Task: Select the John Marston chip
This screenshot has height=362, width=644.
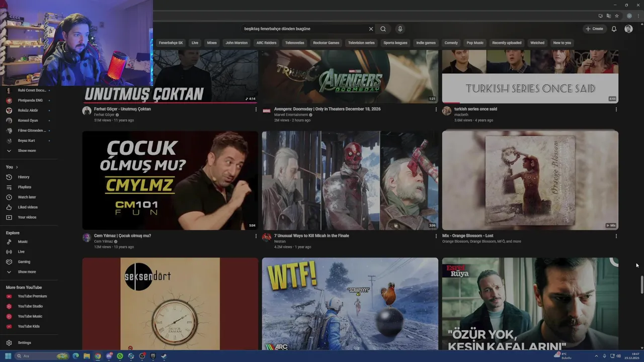Action: click(x=236, y=43)
